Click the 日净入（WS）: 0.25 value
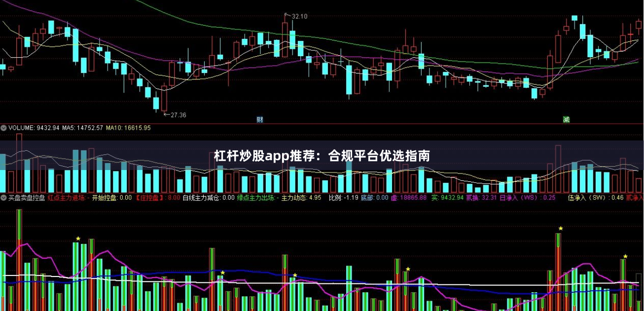 (x=527, y=198)
